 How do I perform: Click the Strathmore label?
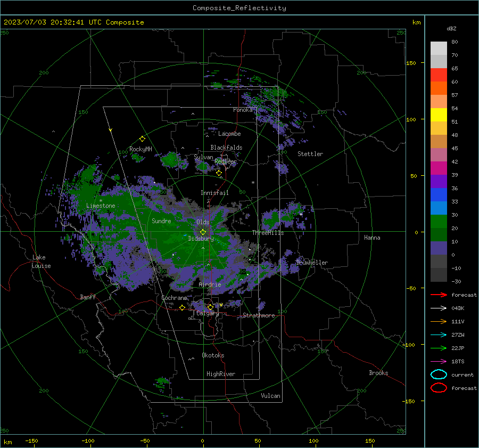[259, 315]
